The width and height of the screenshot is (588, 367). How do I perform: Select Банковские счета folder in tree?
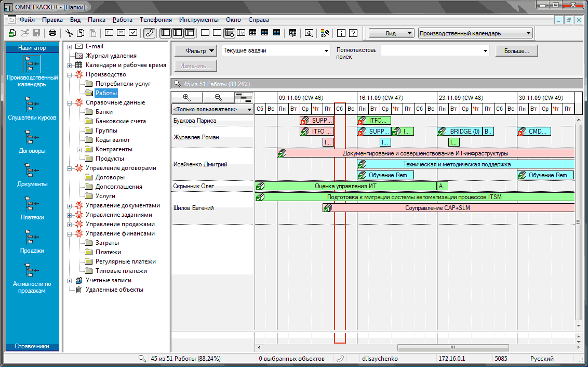pos(121,121)
